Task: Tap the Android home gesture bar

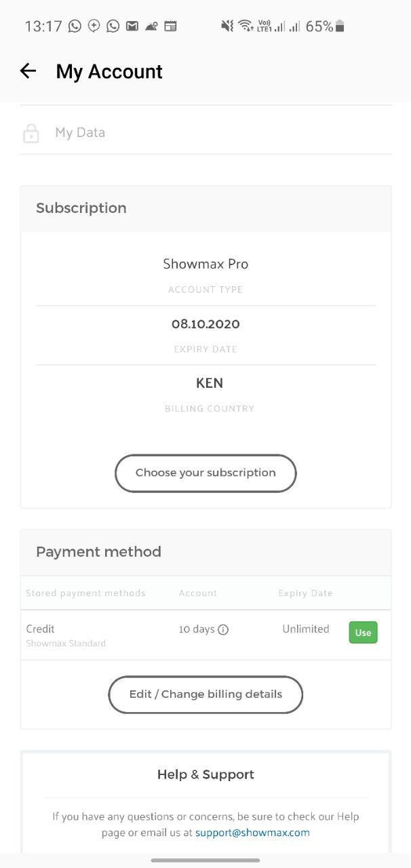Action: click(x=206, y=860)
